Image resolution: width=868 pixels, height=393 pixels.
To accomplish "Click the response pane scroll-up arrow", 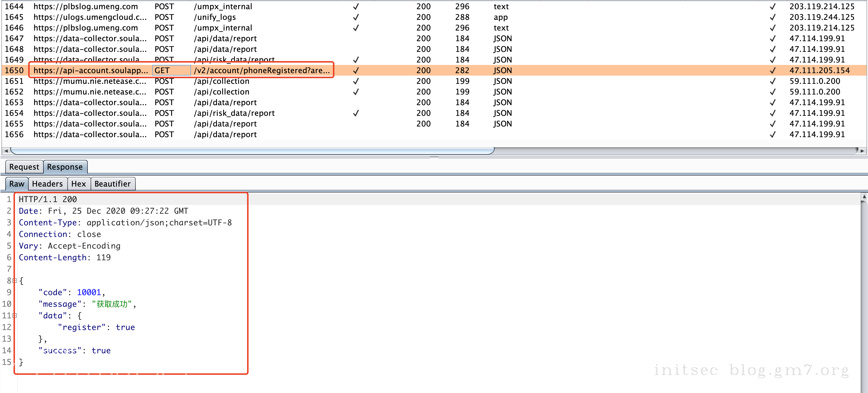I will point(864,196).
